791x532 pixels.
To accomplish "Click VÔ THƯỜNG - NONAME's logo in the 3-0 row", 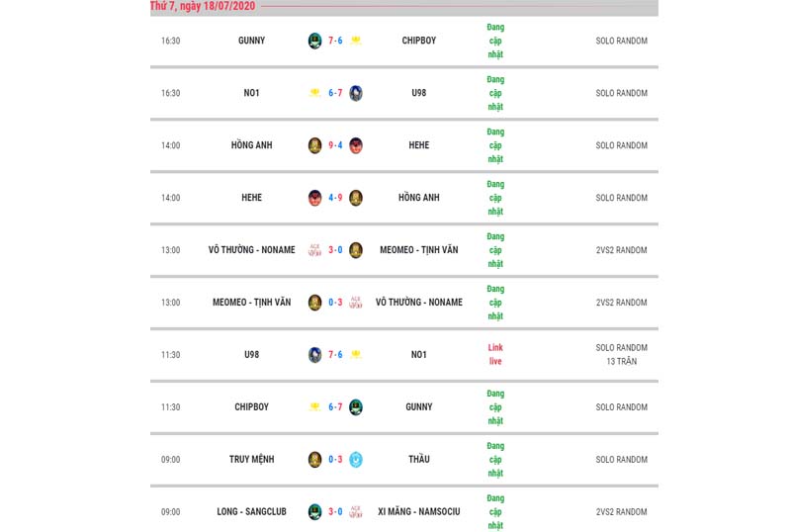I will (314, 250).
